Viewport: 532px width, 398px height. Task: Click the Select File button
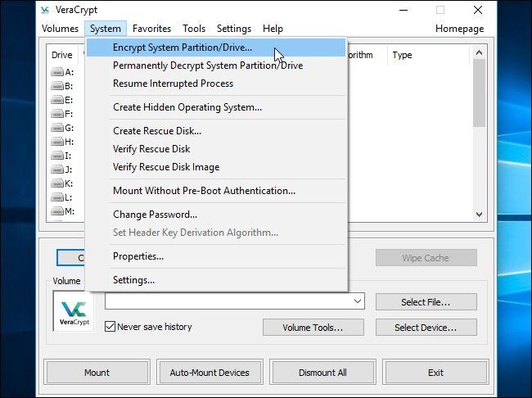(x=426, y=302)
